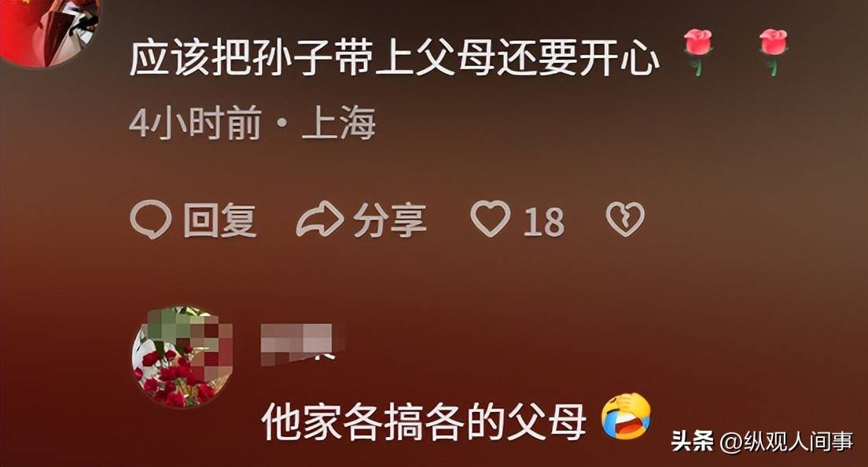The image size is (868, 467).
Task: Click the first rose emoji
Action: [x=697, y=51]
